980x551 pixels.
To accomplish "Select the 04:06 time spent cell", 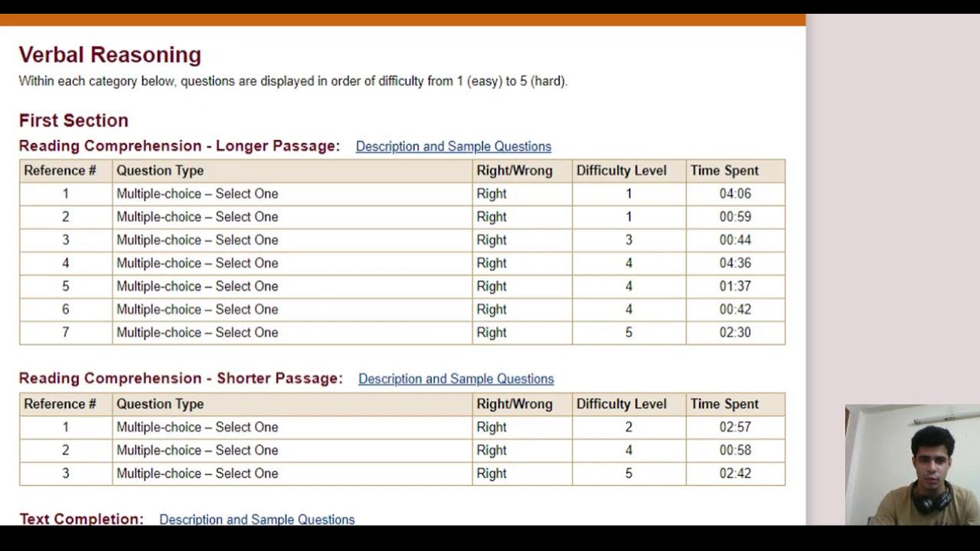I will (x=735, y=194).
